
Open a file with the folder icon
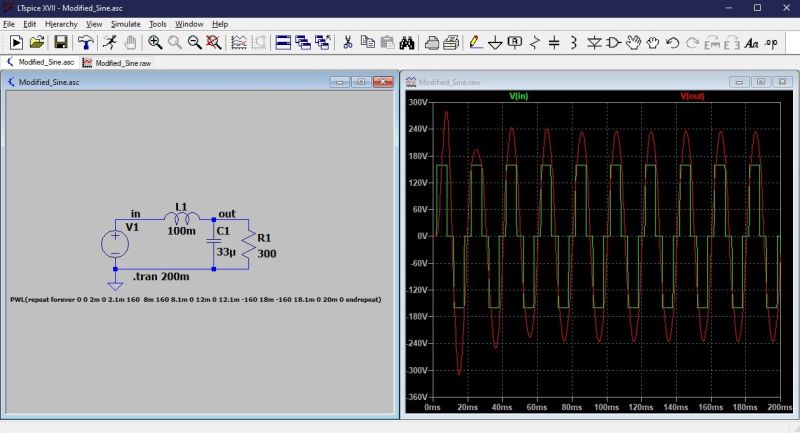coord(37,43)
